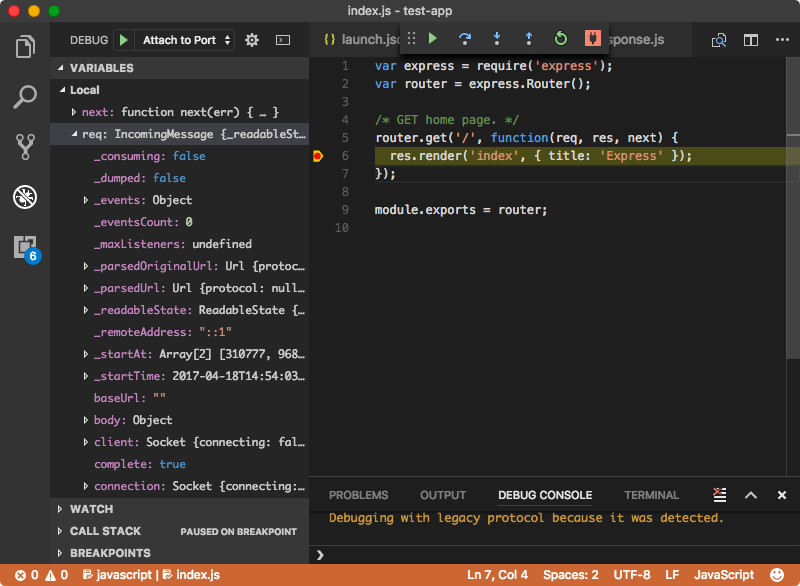The image size is (800, 586).
Task: Open Extensions view with 6 badge
Action: pyautogui.click(x=27, y=248)
